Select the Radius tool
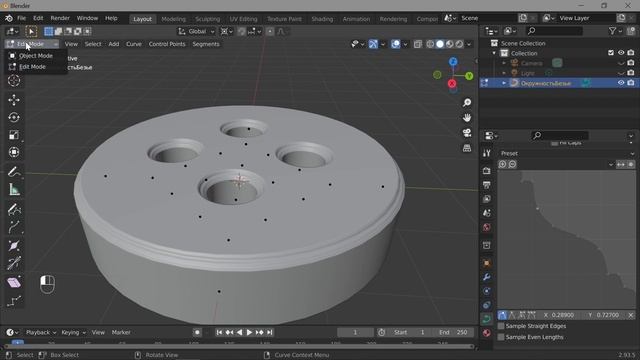The width and height of the screenshot is (640, 360). 14,246
